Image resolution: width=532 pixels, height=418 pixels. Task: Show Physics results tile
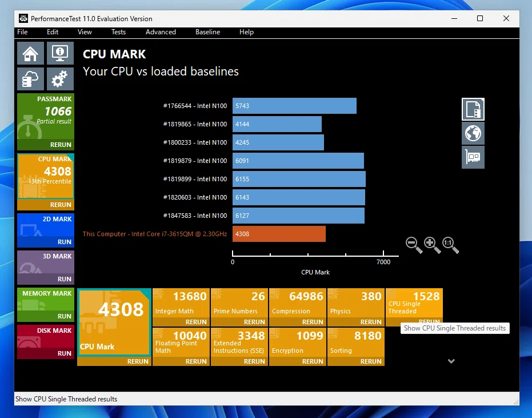point(356,303)
